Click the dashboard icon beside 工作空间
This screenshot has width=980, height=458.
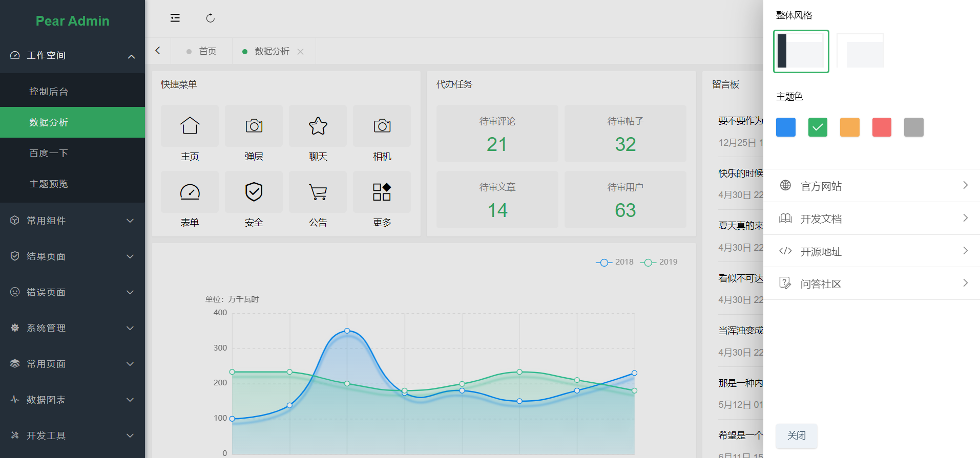click(15, 55)
